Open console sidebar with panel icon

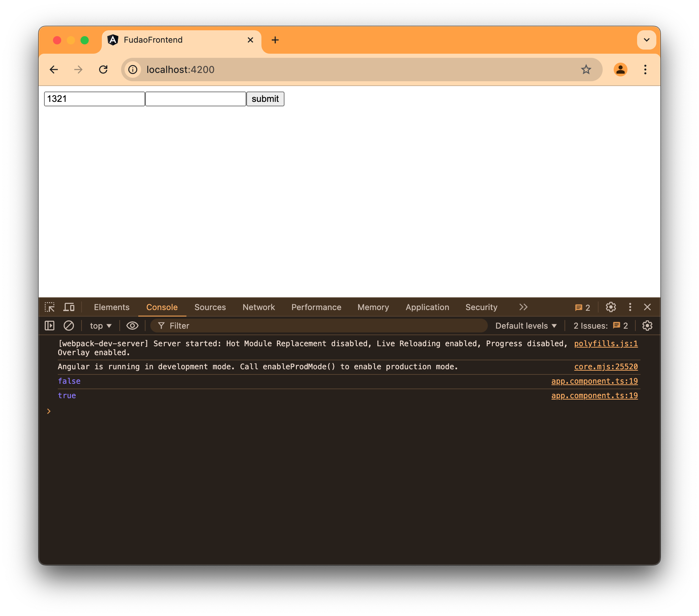tap(50, 326)
